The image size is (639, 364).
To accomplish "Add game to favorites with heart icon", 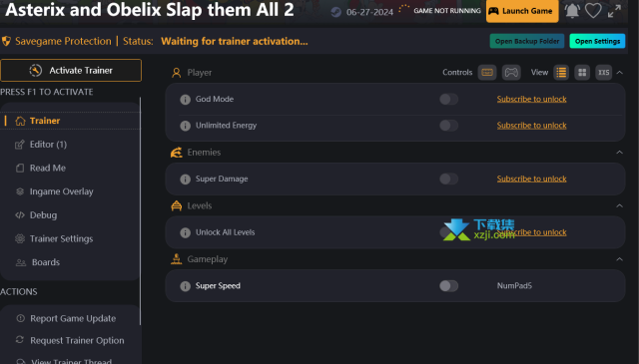I will click(x=593, y=11).
